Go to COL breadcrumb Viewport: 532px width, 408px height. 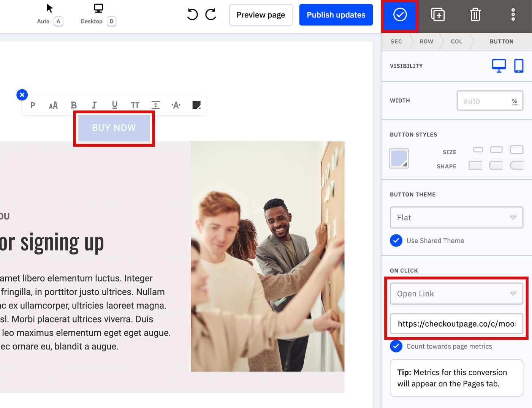(x=456, y=41)
